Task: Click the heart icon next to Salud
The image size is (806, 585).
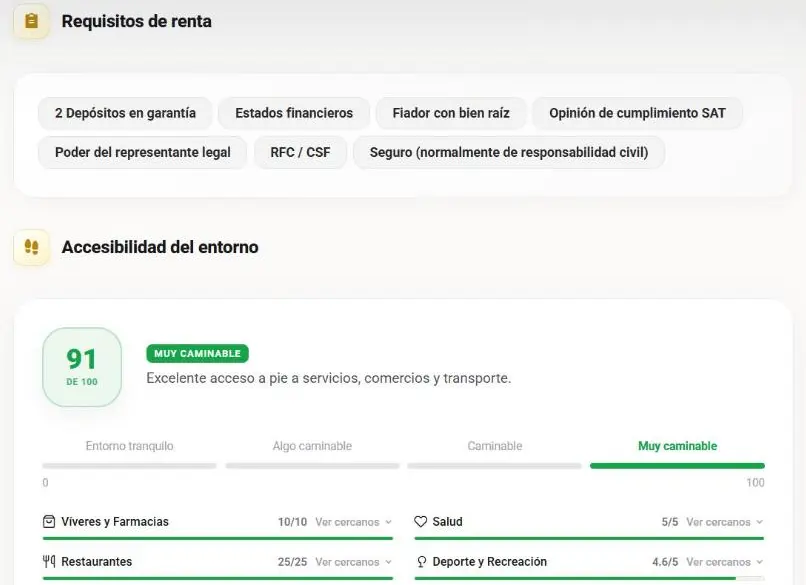Action: [420, 522]
